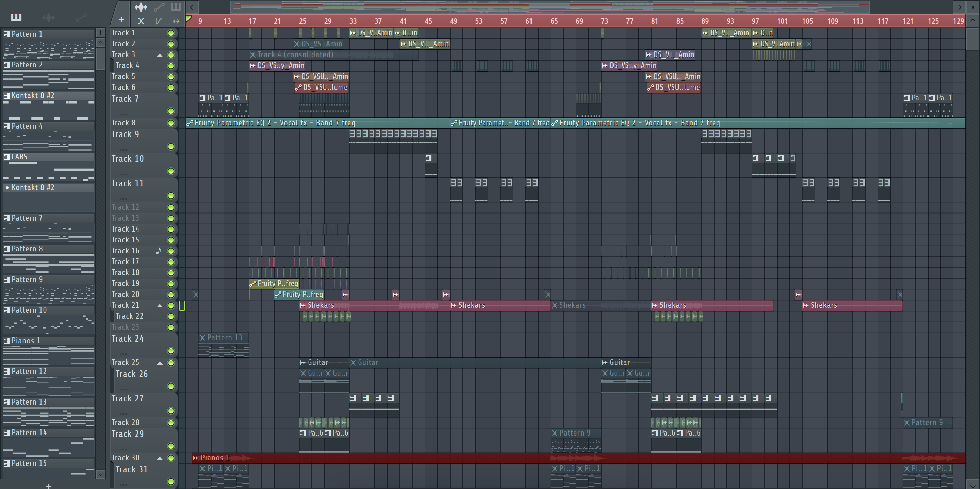Select automation clip focus icon
Screen dimensions: 980x489
159,7
